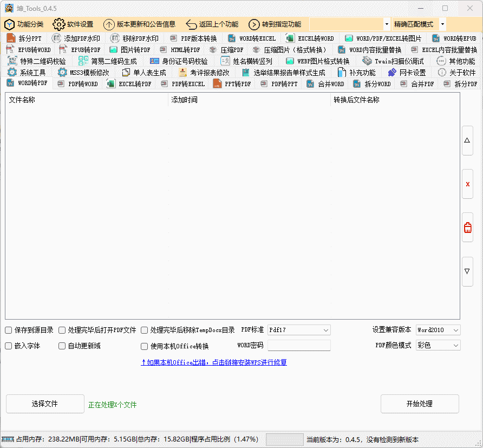
Task: Open the 简易二维码生成 QR icon
Action: (x=83, y=61)
